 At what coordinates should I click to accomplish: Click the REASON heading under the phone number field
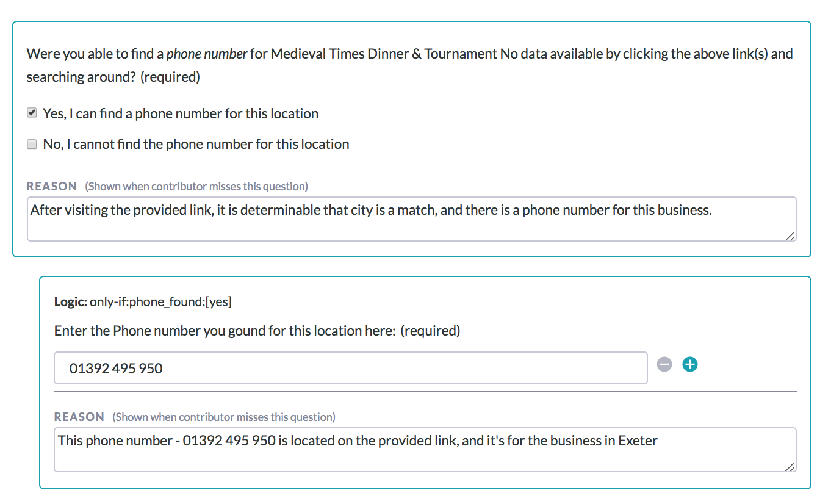[79, 417]
